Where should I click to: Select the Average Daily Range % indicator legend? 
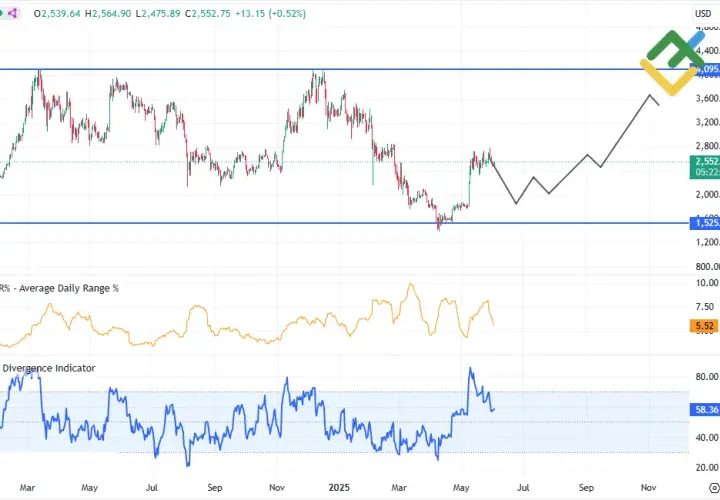[x=59, y=288]
